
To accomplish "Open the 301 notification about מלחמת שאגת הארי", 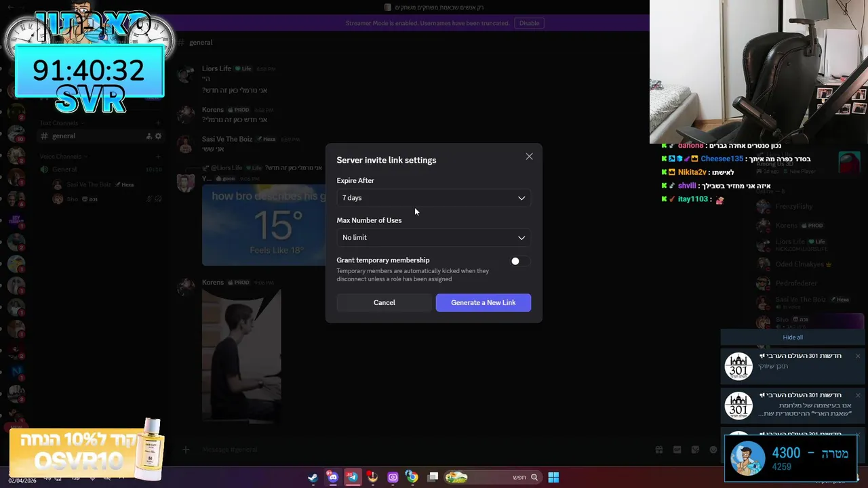I will coord(793,405).
